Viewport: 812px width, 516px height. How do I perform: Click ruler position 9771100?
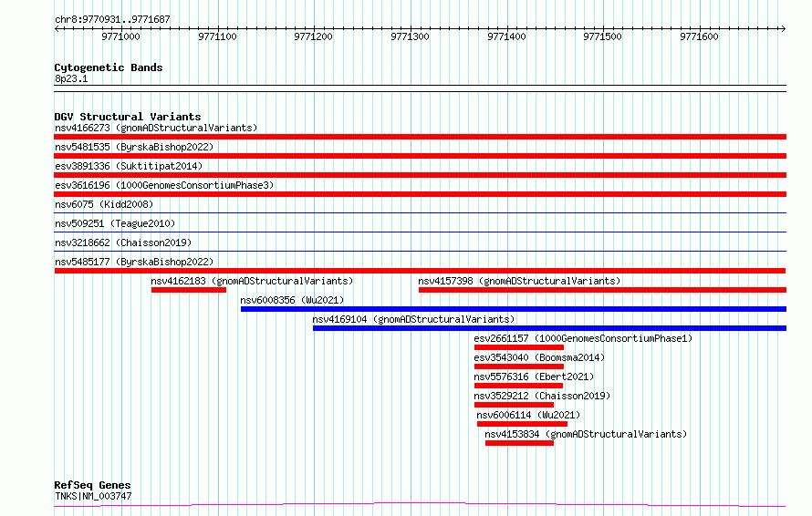(x=217, y=36)
